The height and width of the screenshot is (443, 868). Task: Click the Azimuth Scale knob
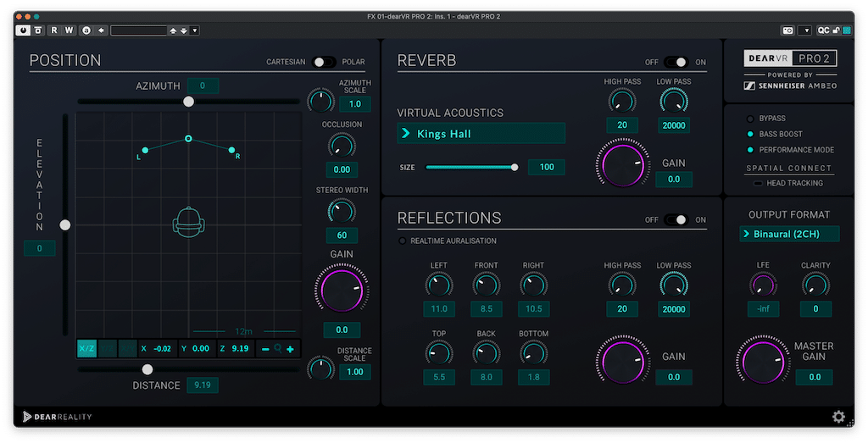[320, 101]
